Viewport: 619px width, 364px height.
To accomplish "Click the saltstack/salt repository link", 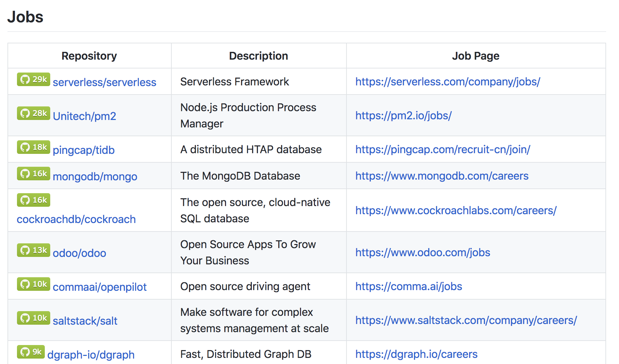I will [x=85, y=321].
